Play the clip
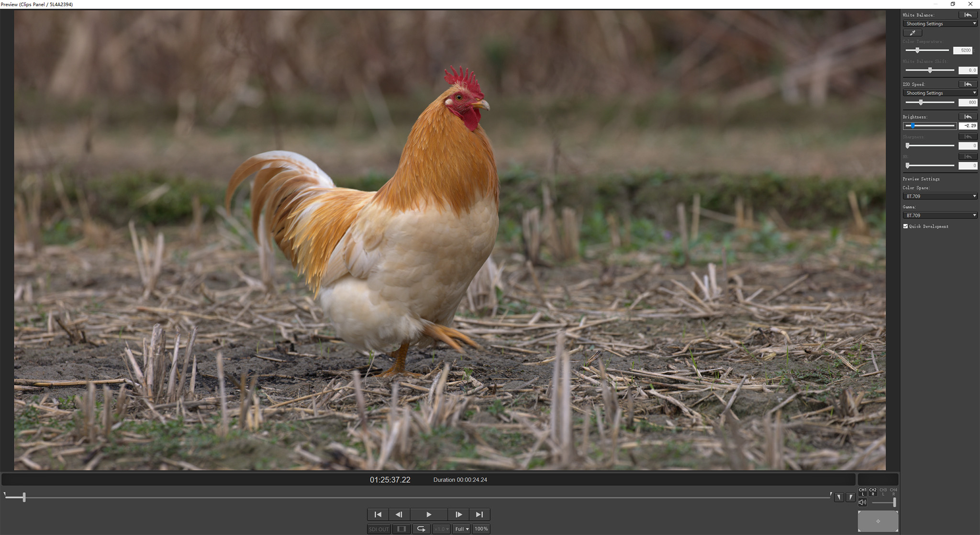Image resolution: width=980 pixels, height=535 pixels. tap(429, 514)
